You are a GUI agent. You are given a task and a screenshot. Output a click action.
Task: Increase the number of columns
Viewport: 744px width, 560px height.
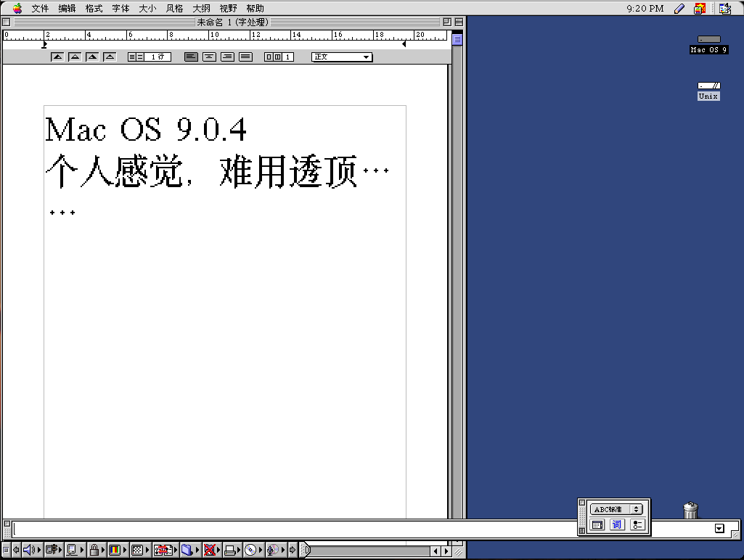pos(277,57)
